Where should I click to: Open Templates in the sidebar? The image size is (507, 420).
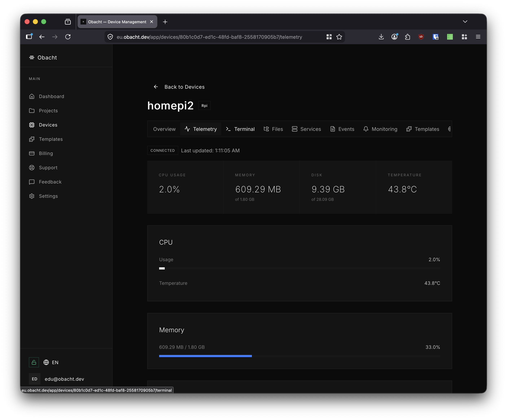click(46, 139)
